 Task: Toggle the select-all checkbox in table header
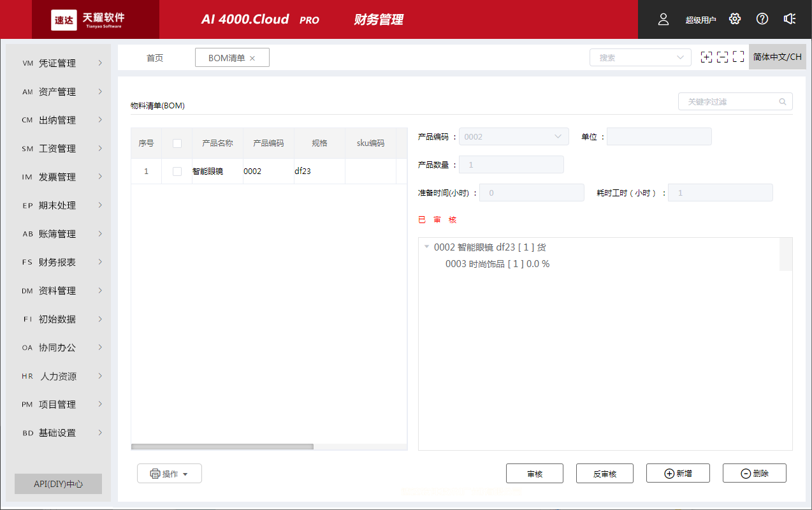pos(177,143)
